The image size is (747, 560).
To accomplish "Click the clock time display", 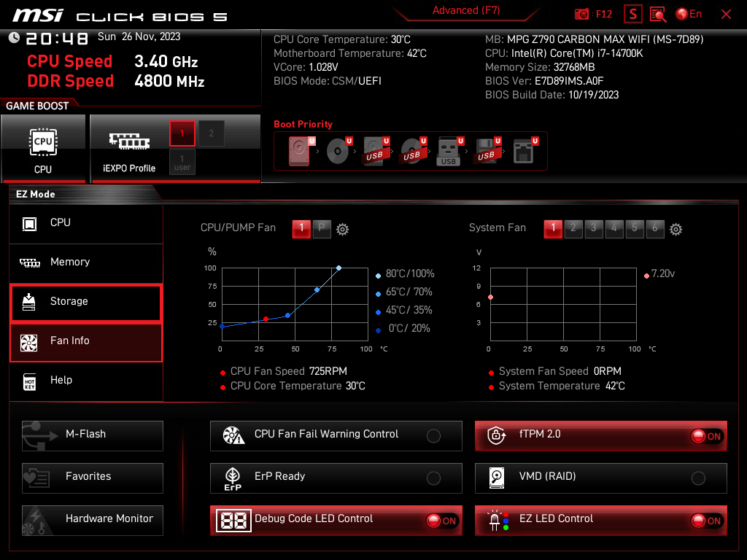I will tap(57, 38).
